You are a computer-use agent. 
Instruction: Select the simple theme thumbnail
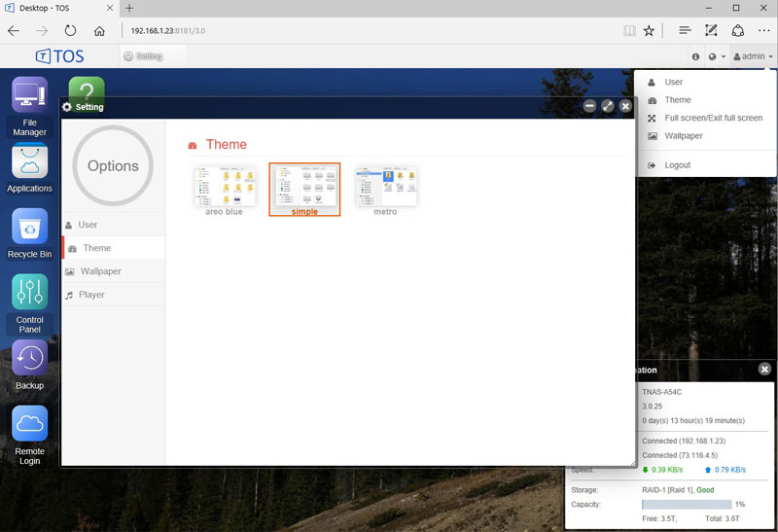click(304, 187)
